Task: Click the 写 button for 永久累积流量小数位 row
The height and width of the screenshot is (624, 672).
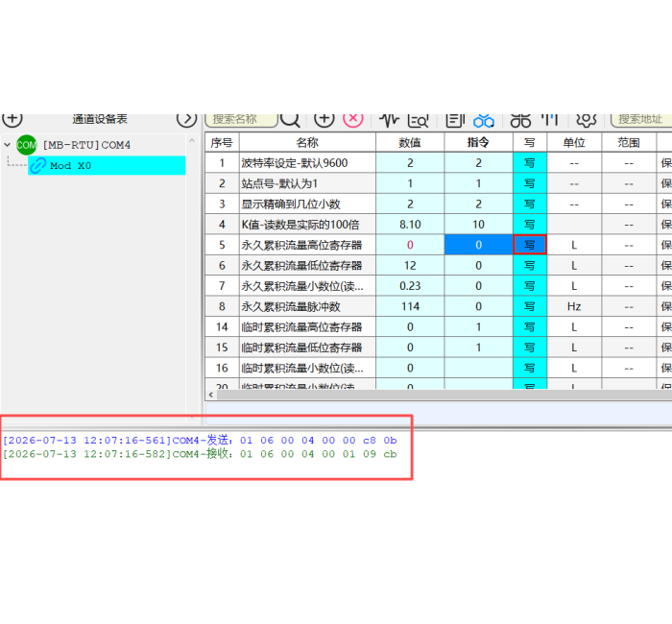Action: tap(530, 286)
